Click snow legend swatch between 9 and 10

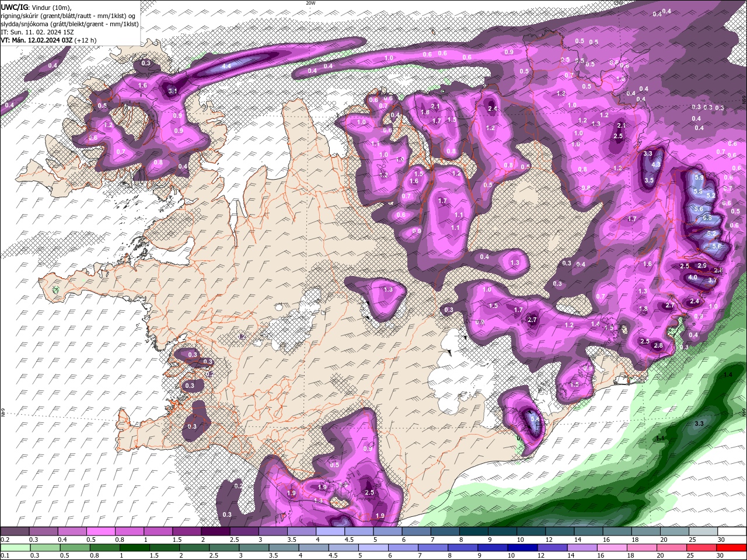pos(502,531)
